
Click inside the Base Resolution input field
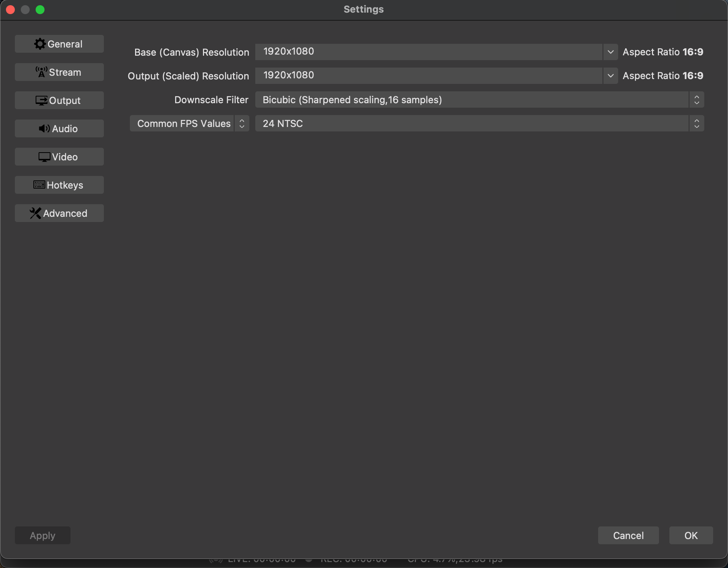click(x=408, y=52)
